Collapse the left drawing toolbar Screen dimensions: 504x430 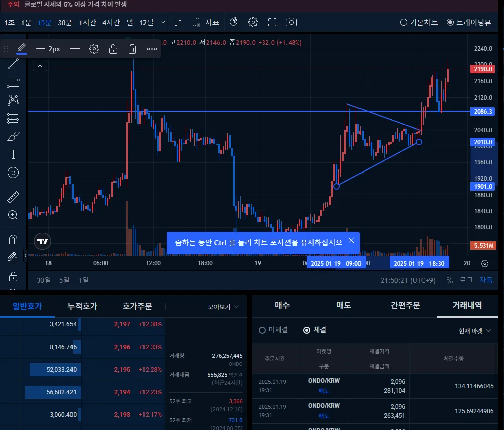coord(25,255)
